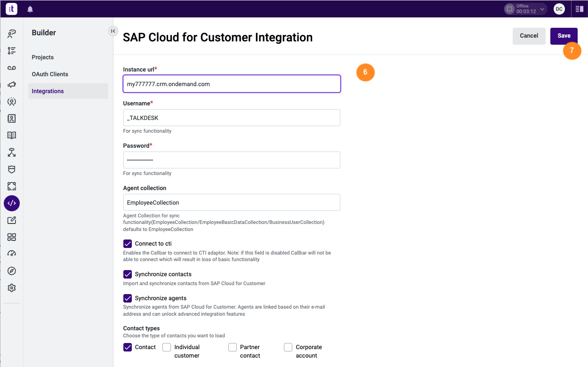The height and width of the screenshot is (367, 588).
Task: Uncheck the Synchronize agents checkbox
Action: (x=128, y=298)
